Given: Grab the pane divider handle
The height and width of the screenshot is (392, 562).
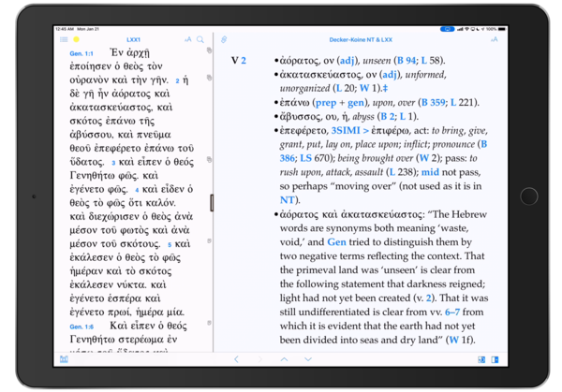Looking at the screenshot, I should 214,199.
